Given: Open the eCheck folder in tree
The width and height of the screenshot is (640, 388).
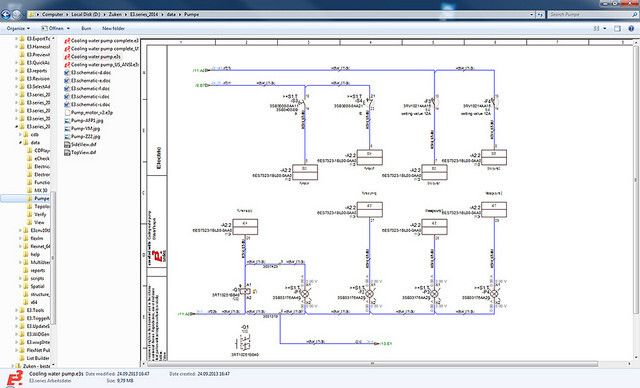Looking at the screenshot, I should 38,159.
